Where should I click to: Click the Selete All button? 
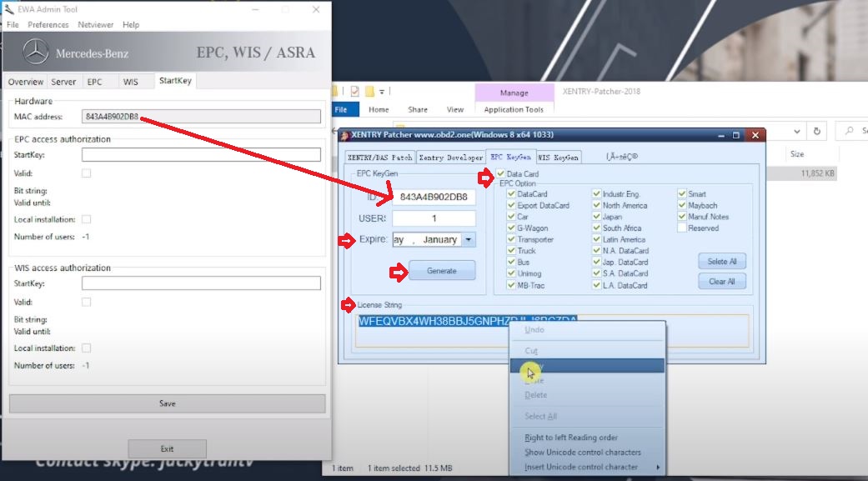pos(722,261)
